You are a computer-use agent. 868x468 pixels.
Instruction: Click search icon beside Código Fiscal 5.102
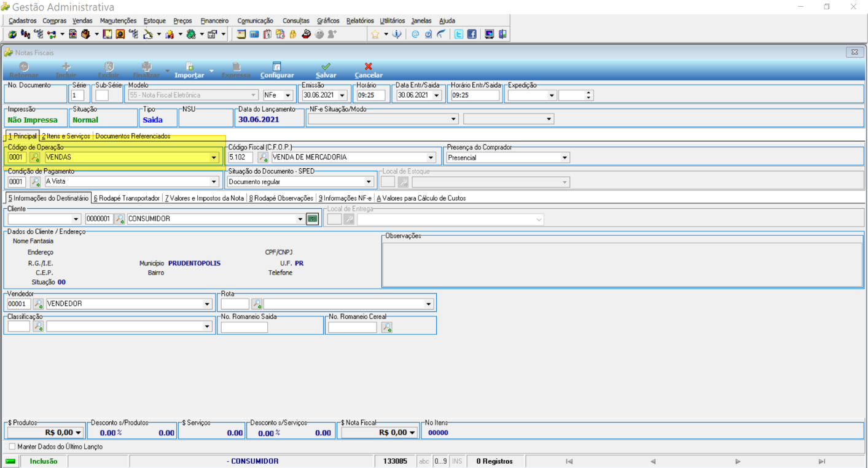pyautogui.click(x=262, y=157)
